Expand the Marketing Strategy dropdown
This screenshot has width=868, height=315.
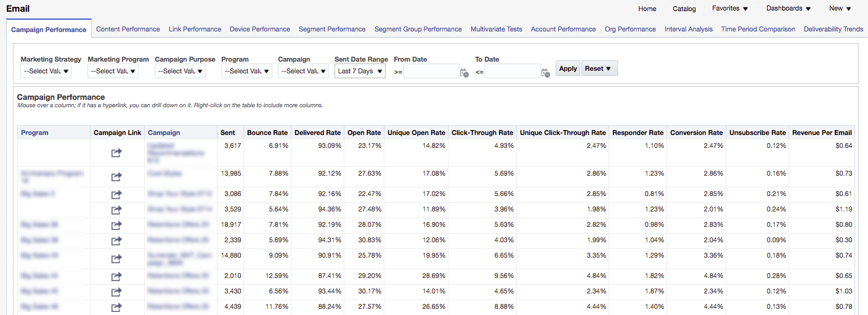[x=46, y=72]
